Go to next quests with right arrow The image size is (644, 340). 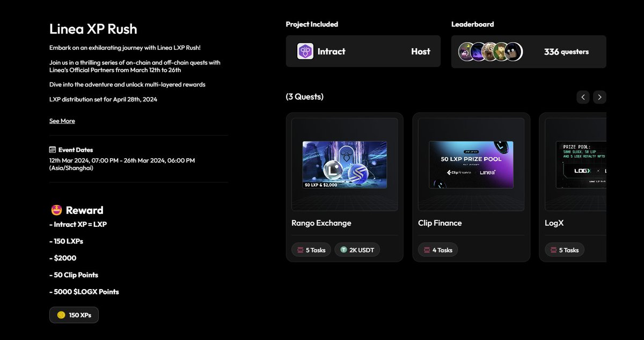[600, 97]
